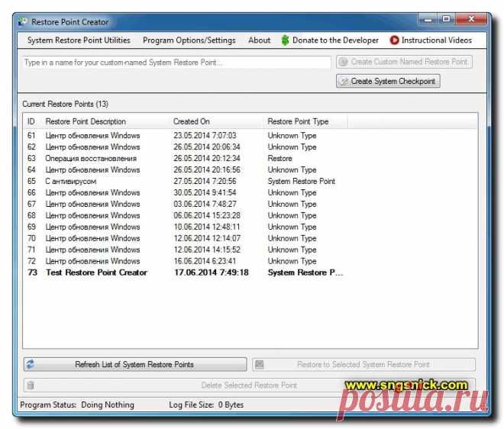Click 'System Restore Point' type for ID 65
The image size is (504, 429).
(302, 181)
